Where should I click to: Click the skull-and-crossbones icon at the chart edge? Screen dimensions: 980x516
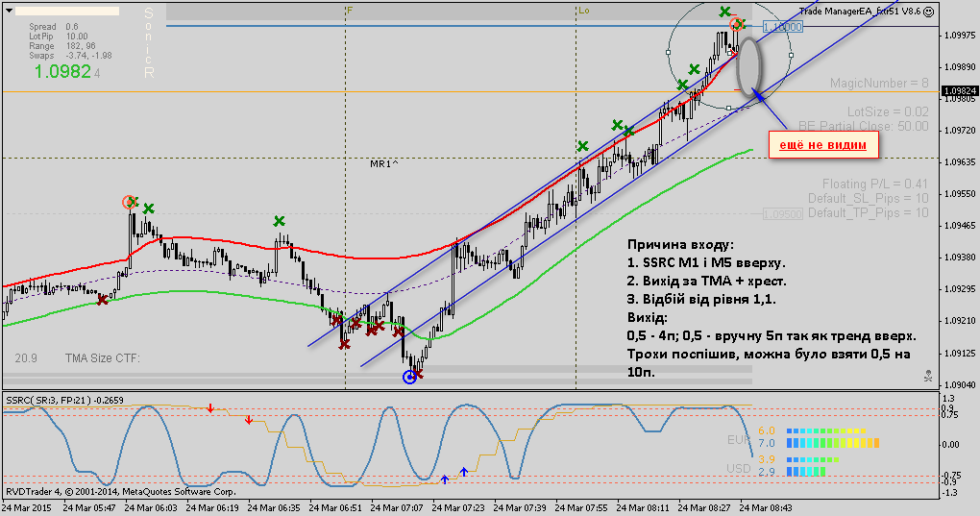(928, 376)
